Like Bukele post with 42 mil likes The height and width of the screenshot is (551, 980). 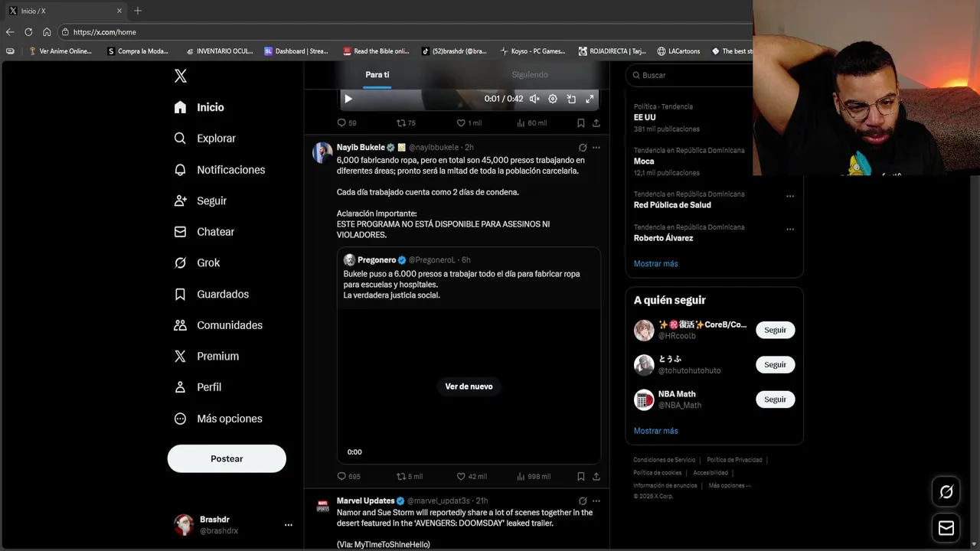[x=472, y=476]
